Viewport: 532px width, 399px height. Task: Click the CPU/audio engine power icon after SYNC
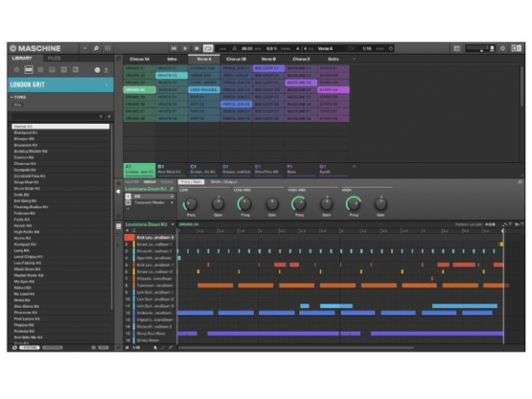coord(391,49)
